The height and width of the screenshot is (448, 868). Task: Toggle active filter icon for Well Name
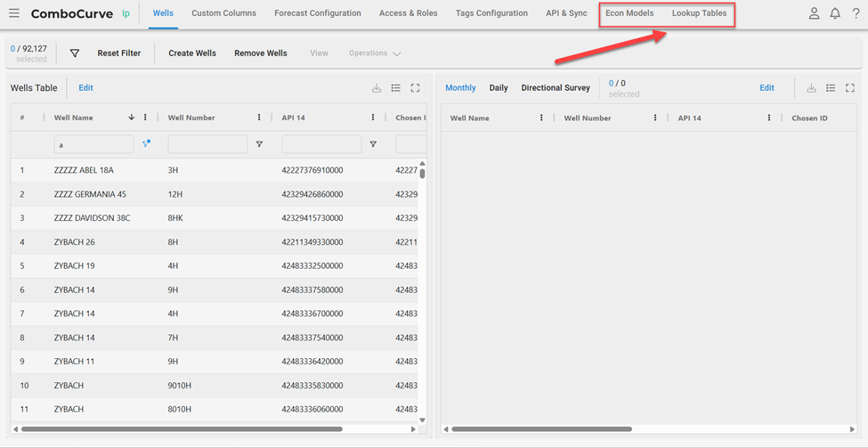(x=146, y=143)
